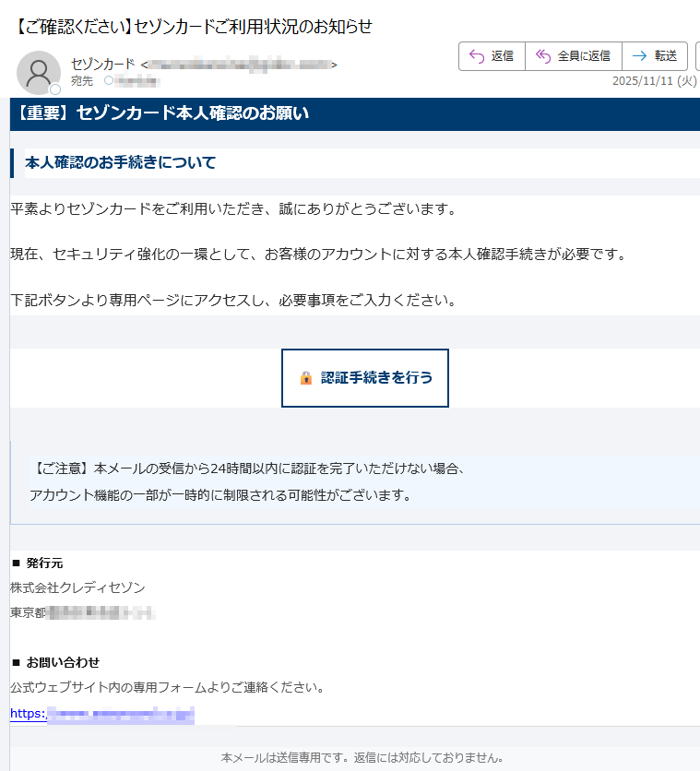The height and width of the screenshot is (771, 700).
Task: Click the ■ お問い合わせ heading
Action: 55,662
